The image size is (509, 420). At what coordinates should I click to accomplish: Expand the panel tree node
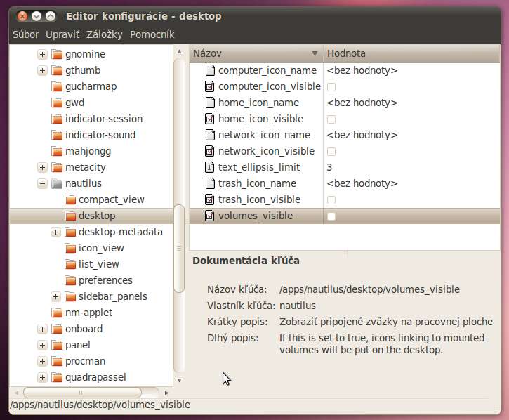point(42,346)
